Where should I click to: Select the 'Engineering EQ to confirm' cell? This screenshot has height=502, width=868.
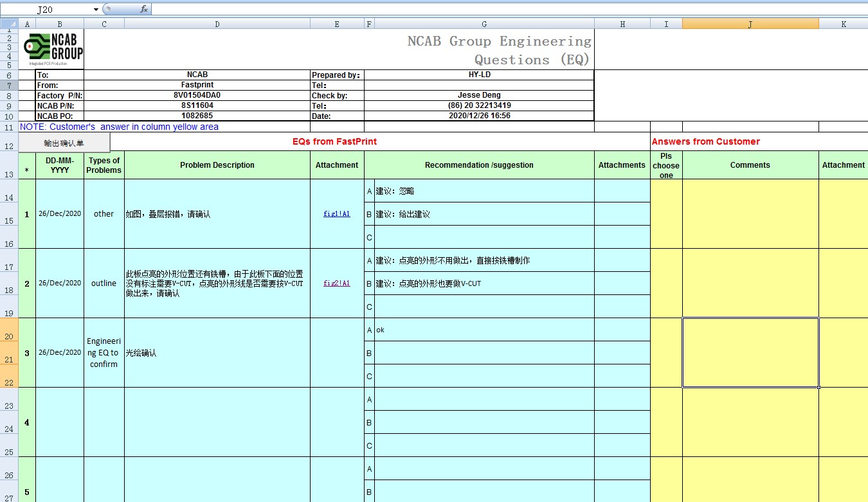[104, 353]
